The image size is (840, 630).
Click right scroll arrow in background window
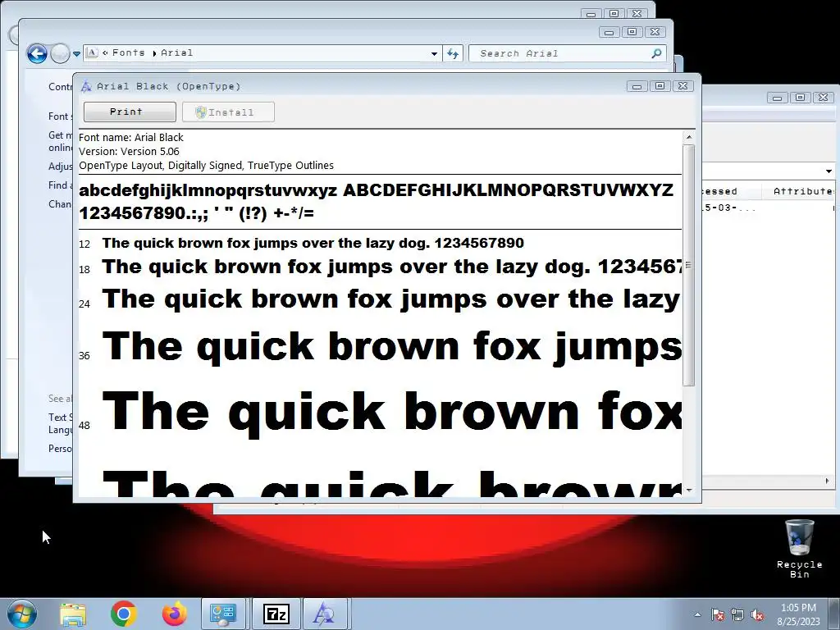[828, 481]
